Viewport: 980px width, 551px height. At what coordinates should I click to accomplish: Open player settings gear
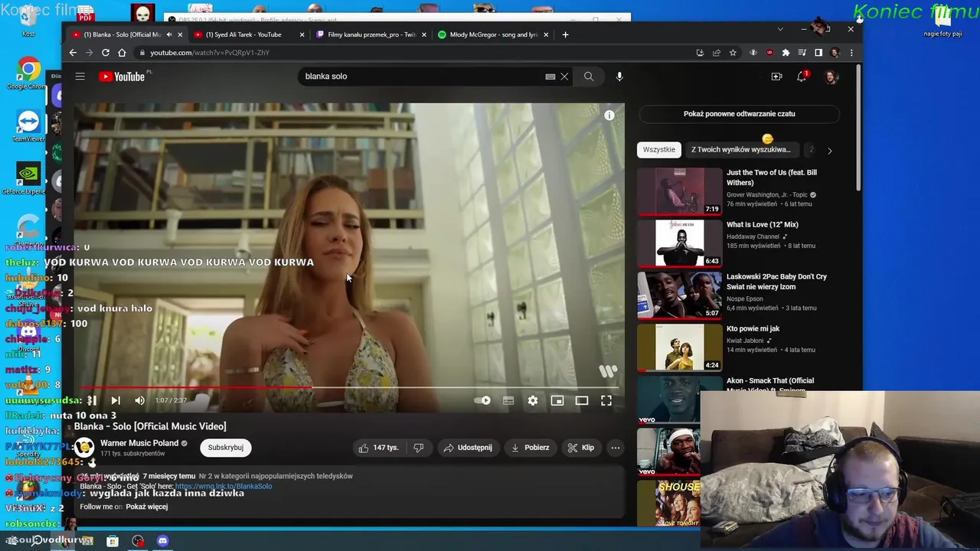(533, 400)
